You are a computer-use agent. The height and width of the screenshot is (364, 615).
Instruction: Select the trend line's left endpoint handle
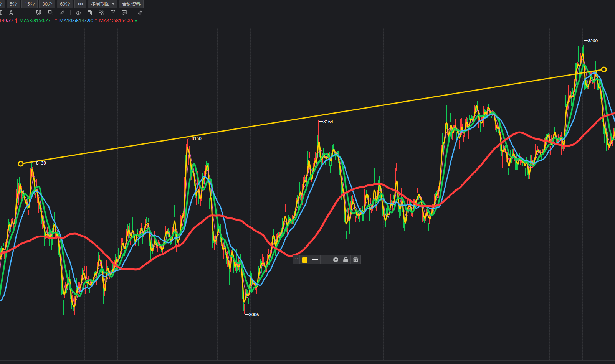click(21, 164)
